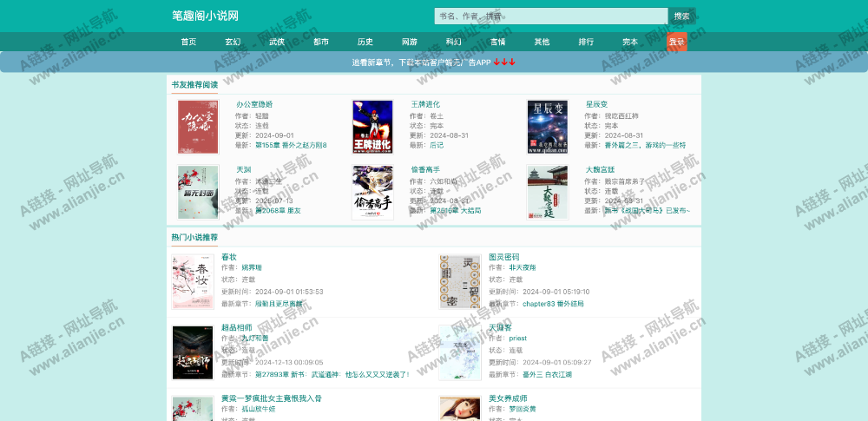This screenshot has width=868, height=421.
Task: Open the 大魏宫廷 cover image
Action: click(x=548, y=192)
